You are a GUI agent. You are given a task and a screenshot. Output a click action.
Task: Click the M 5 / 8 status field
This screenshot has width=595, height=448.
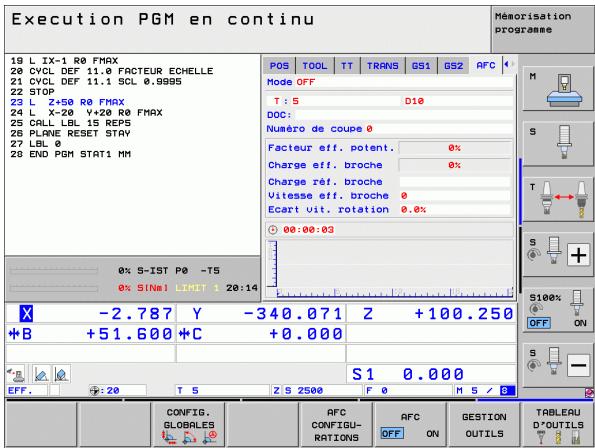pos(485,390)
